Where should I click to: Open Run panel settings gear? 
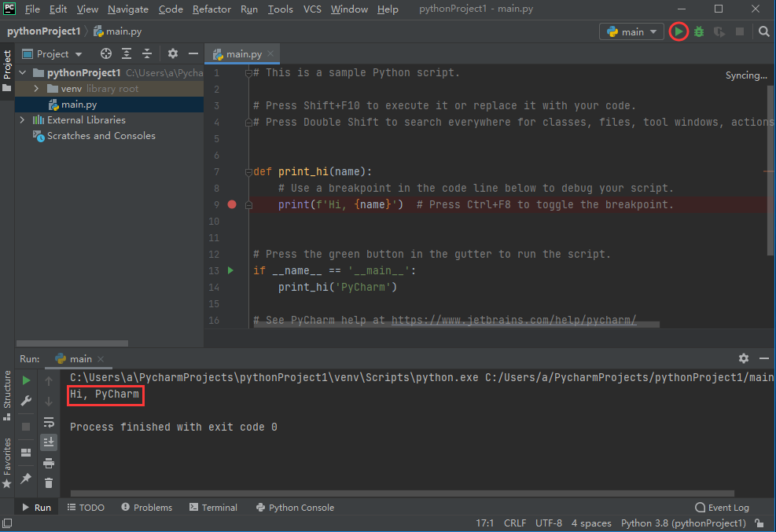[743, 358]
